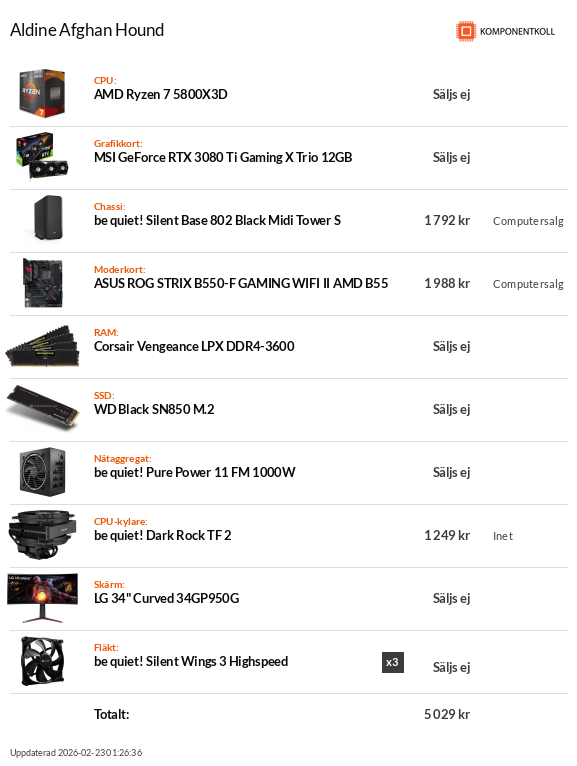Open the Computersalg link for the chassis

click(528, 221)
